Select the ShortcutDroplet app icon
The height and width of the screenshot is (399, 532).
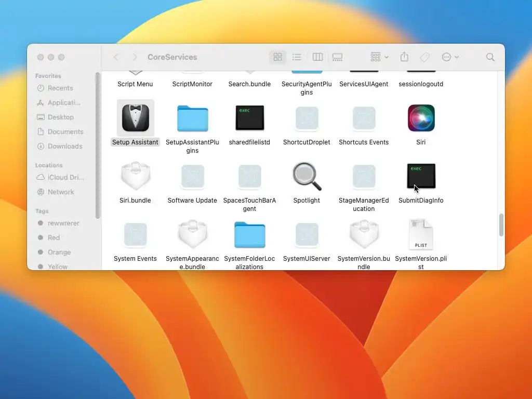[x=307, y=118]
